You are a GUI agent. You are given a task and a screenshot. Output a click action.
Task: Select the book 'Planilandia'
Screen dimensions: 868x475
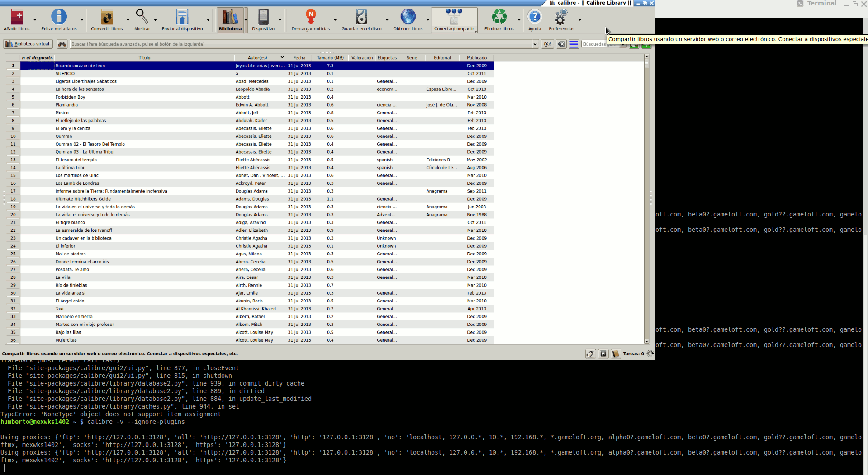[x=66, y=105]
